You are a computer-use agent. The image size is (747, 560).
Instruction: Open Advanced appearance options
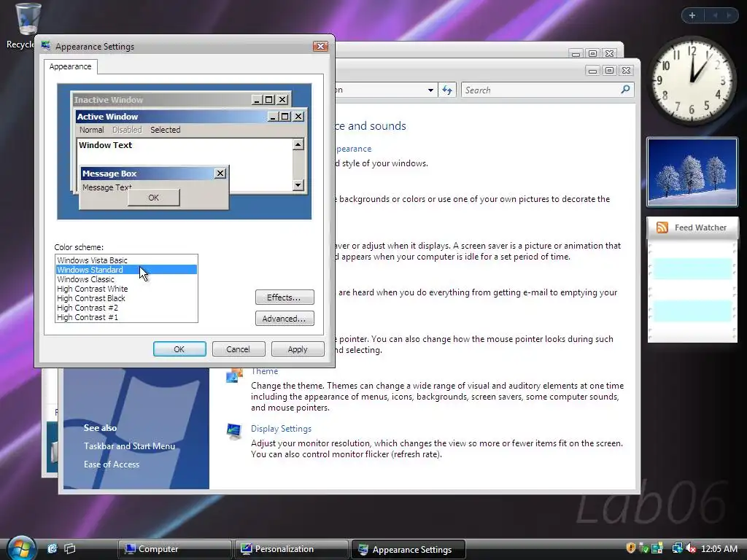pos(285,319)
